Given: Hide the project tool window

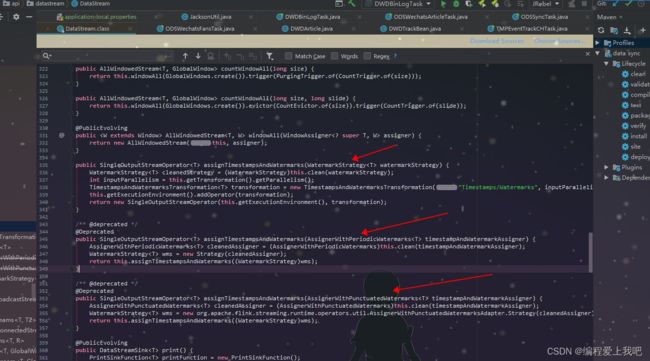Looking at the screenshot, I should point(29,17).
